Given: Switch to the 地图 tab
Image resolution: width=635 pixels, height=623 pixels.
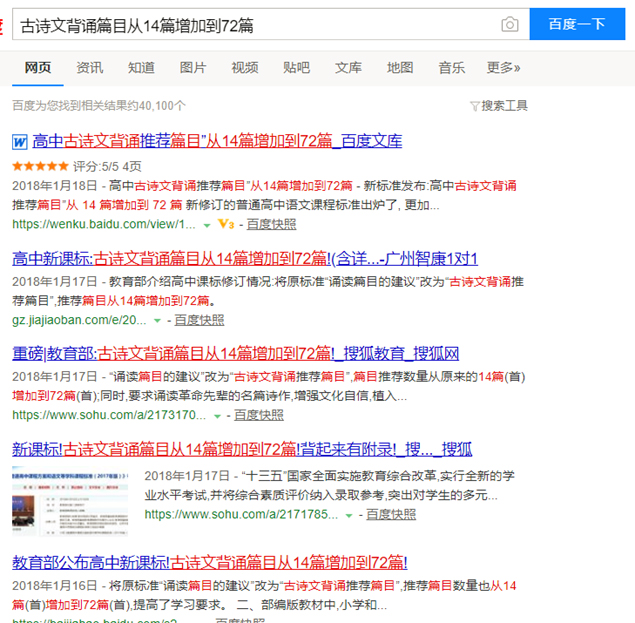Looking at the screenshot, I should pos(400,67).
